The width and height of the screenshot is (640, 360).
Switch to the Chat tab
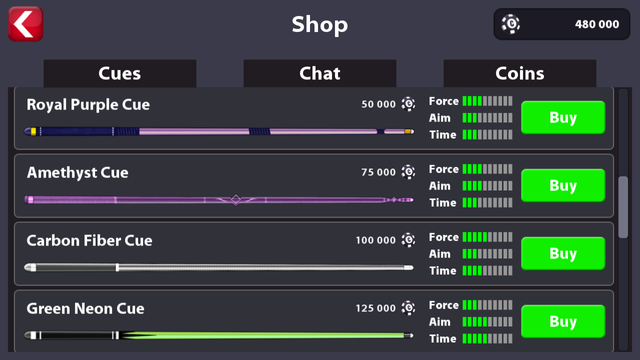coord(320,73)
